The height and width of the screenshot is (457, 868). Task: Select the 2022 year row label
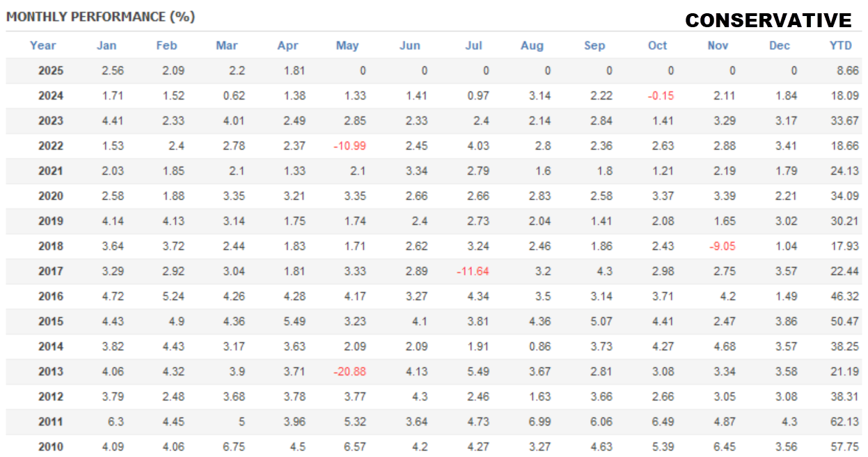click(x=50, y=146)
